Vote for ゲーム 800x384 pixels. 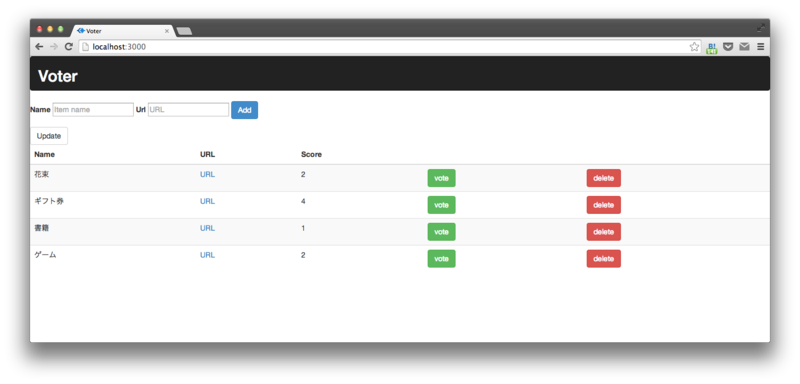tap(441, 259)
